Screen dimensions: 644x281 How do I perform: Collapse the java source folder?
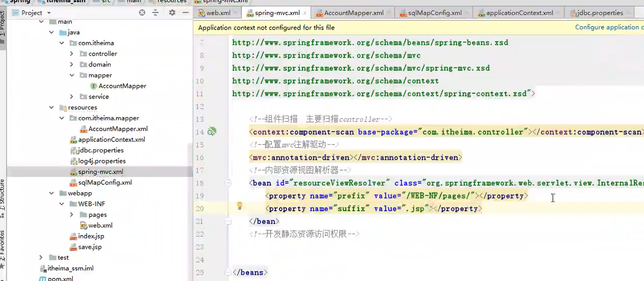tap(51, 32)
